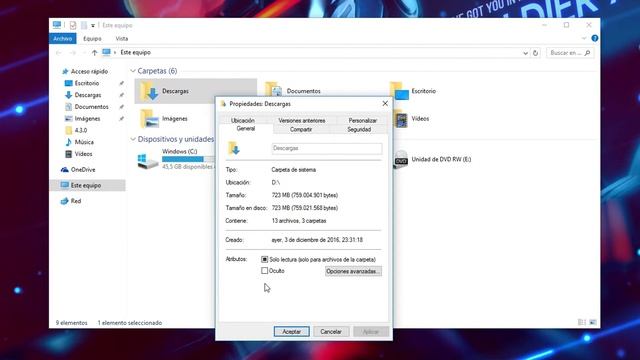Switch to the Seguridad tab

coord(359,129)
